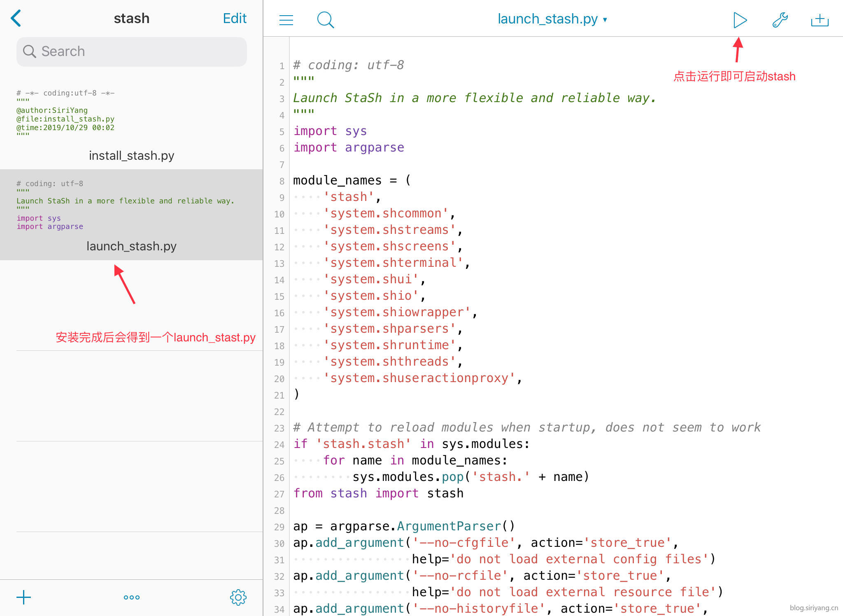This screenshot has width=843, height=616.
Task: Open install_stash.py from the file list
Action: tap(131, 155)
